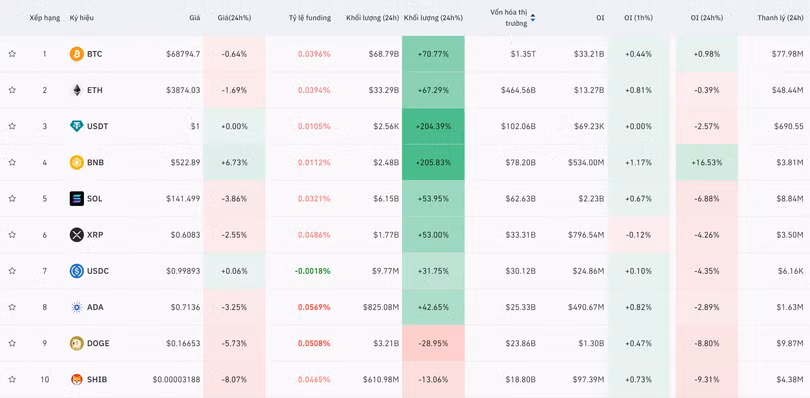Toggle the DOGE favorite star
This screenshot has width=810, height=398.
[12, 343]
